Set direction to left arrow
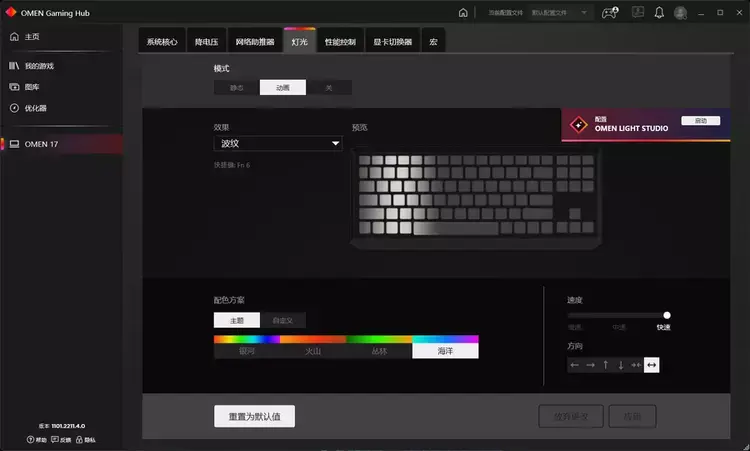The height and width of the screenshot is (451, 750). click(574, 365)
